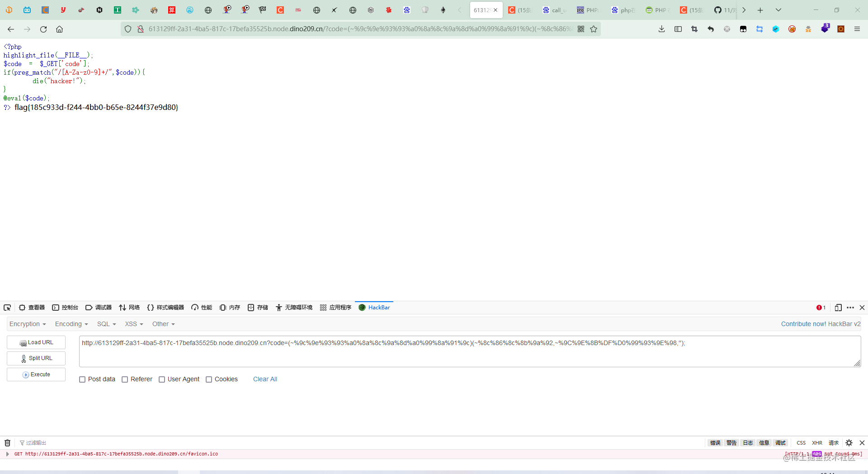
Task: Click the Load URL button
Action: pos(36,342)
